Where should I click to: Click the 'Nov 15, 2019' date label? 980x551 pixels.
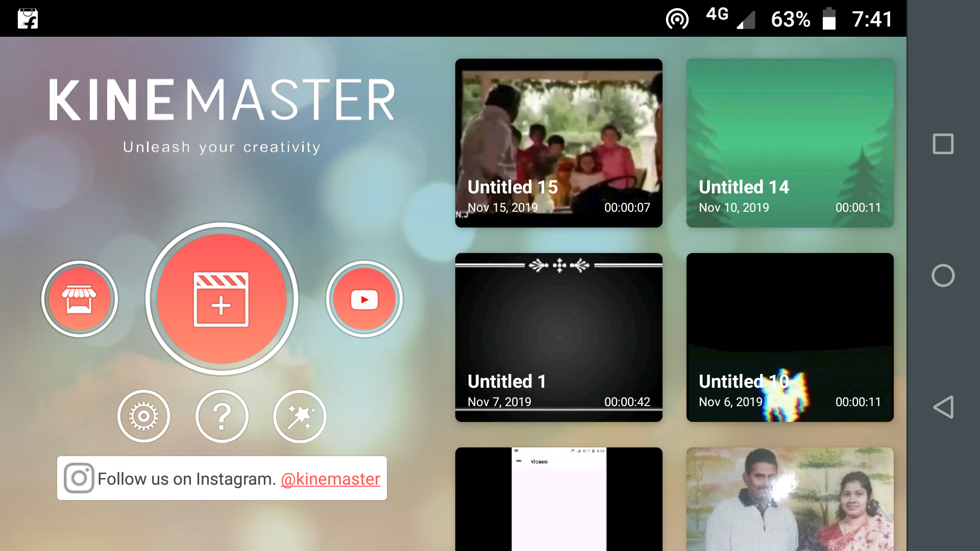(x=503, y=208)
